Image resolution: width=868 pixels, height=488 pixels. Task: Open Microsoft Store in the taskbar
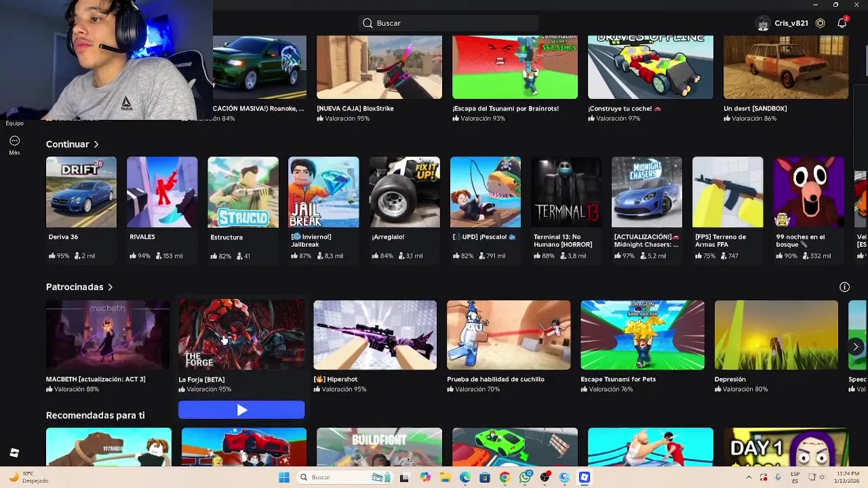[x=485, y=477]
